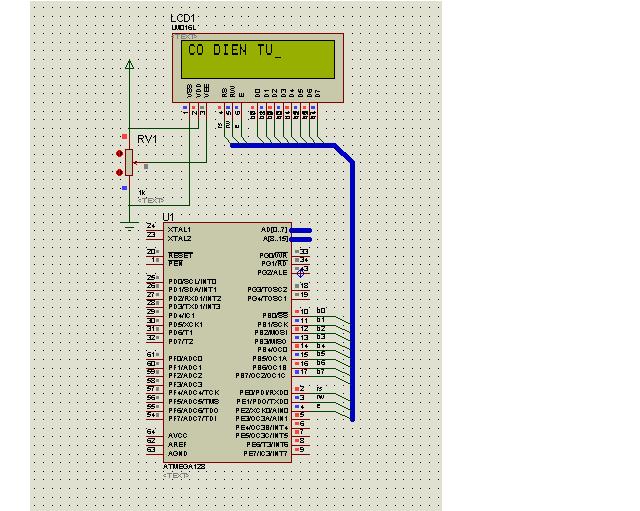Click the D7 pin label on the LCD

coord(318,93)
